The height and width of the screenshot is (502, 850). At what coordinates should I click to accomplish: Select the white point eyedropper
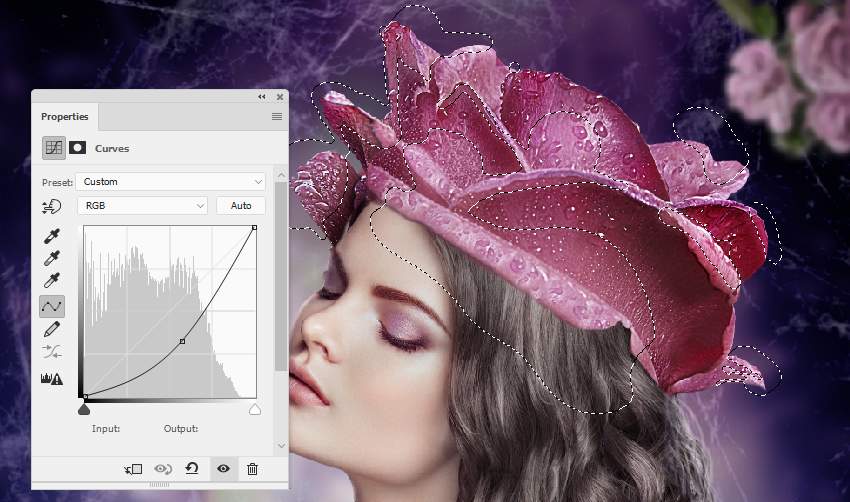click(x=51, y=281)
